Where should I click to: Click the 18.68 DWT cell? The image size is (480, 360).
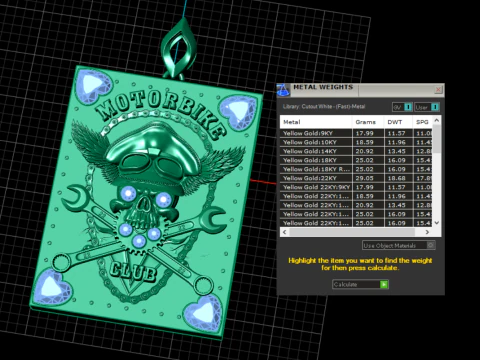pos(398,178)
